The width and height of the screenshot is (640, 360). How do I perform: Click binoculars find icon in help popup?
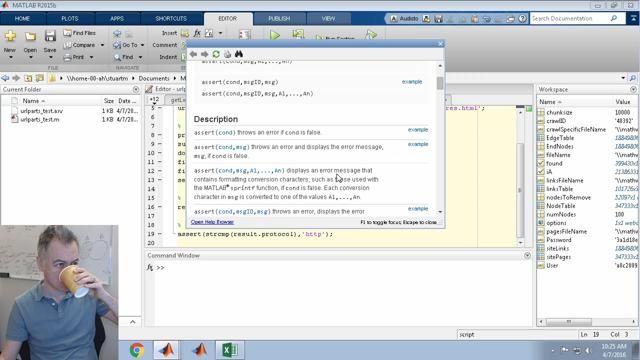239,54
